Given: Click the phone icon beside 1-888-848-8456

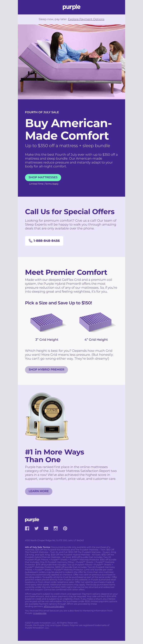Looking at the screenshot, I should (x=31, y=241).
